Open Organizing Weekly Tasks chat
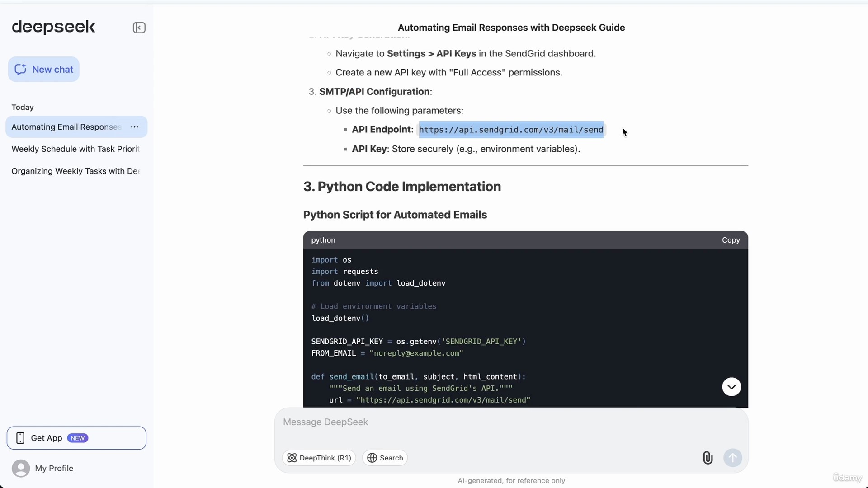This screenshot has height=488, width=868. pos(75,171)
